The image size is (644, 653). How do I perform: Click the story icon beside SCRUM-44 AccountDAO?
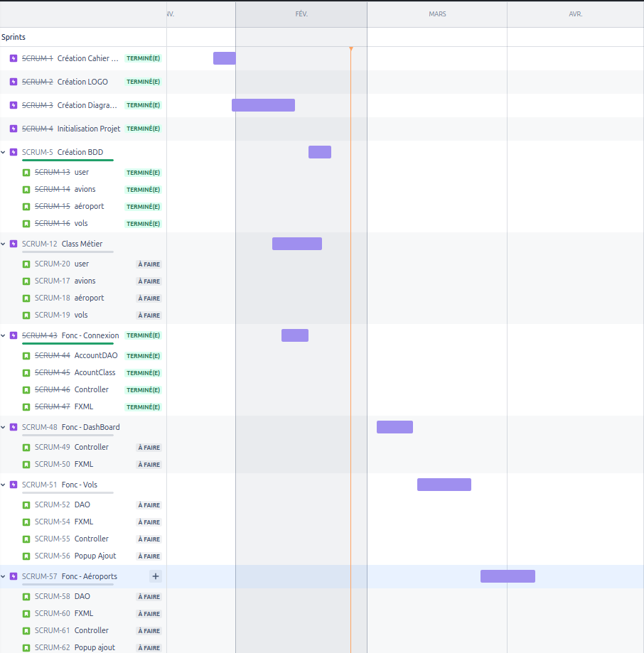point(26,355)
